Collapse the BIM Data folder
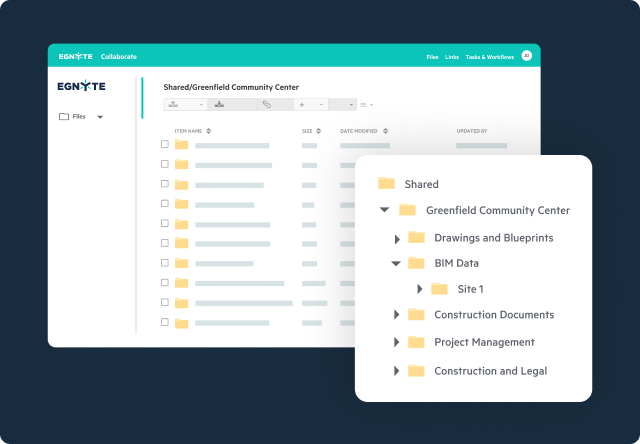This screenshot has width=640, height=444. (396, 264)
